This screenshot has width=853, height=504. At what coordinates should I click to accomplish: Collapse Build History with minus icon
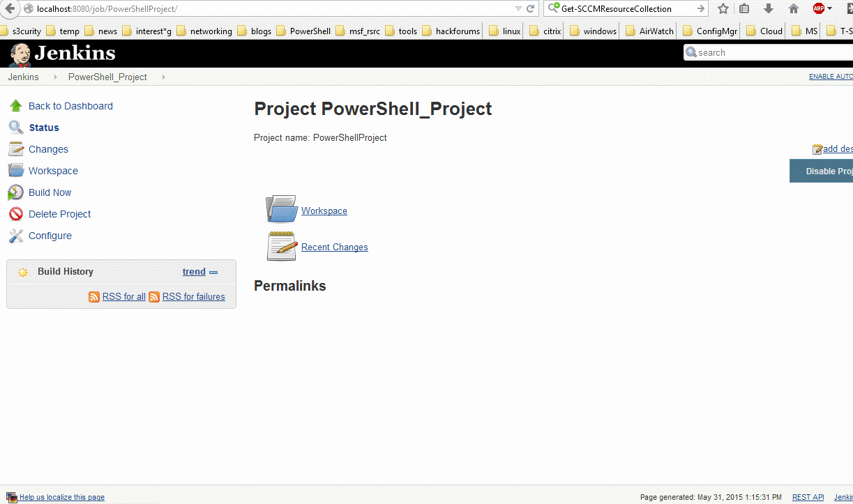(213, 273)
